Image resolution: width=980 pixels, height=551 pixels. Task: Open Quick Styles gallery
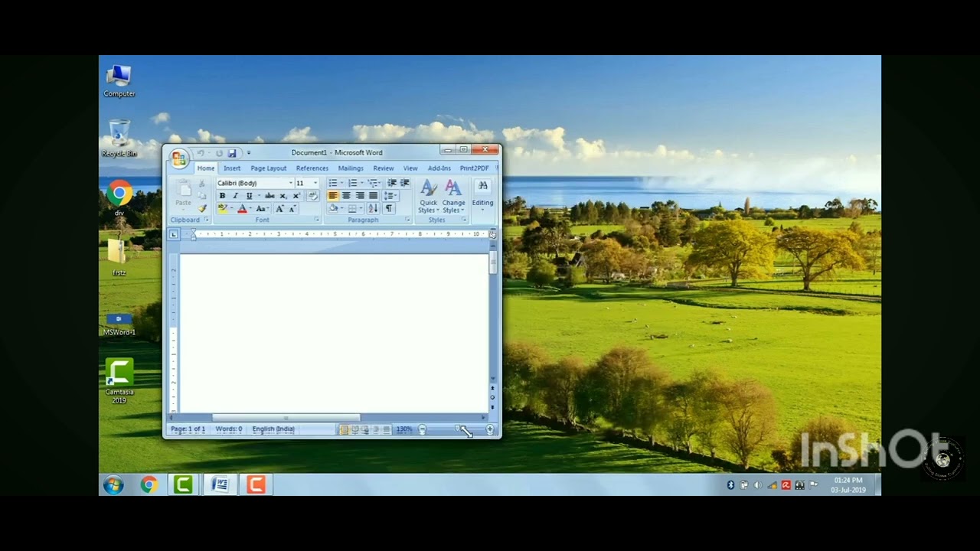click(428, 197)
